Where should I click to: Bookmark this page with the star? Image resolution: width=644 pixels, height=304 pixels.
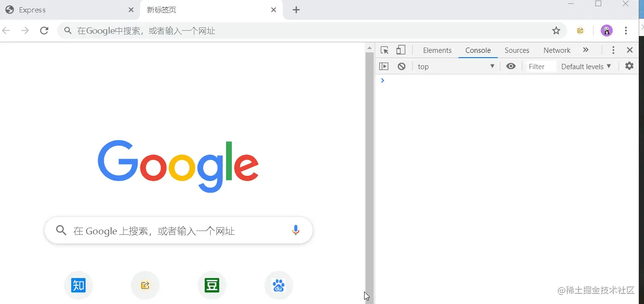click(556, 30)
